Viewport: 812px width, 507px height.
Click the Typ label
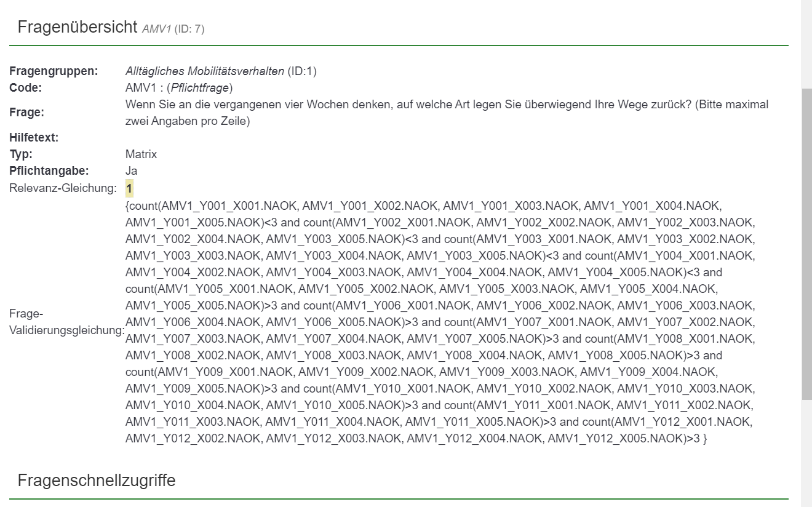[x=21, y=154]
